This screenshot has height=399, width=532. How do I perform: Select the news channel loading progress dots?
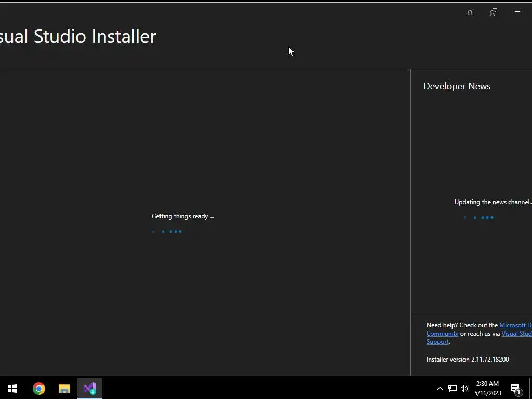[x=478, y=218]
